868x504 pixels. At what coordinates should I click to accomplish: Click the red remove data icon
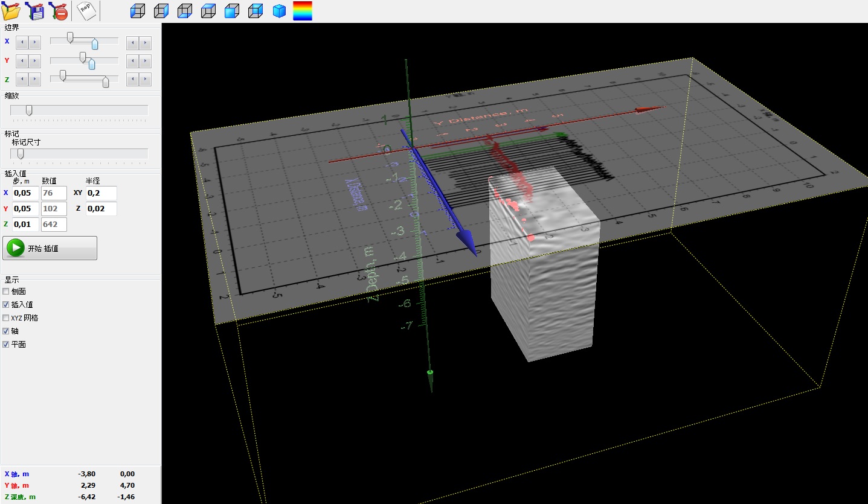click(59, 11)
